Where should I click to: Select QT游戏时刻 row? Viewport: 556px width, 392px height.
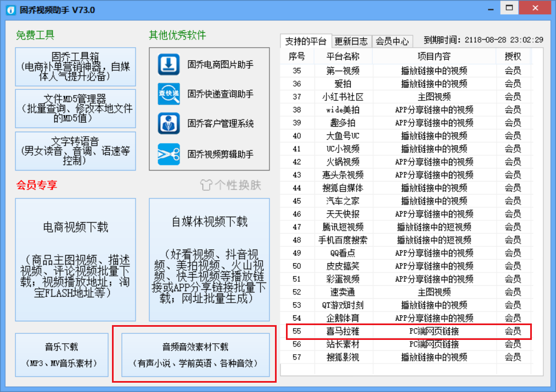point(406,305)
